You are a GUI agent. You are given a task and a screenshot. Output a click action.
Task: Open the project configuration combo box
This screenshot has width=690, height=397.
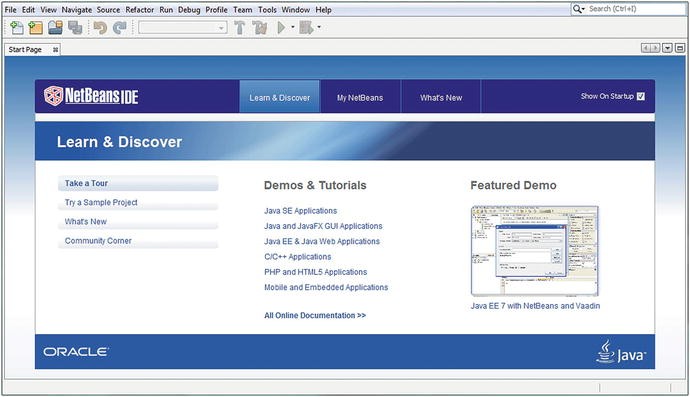[x=183, y=28]
